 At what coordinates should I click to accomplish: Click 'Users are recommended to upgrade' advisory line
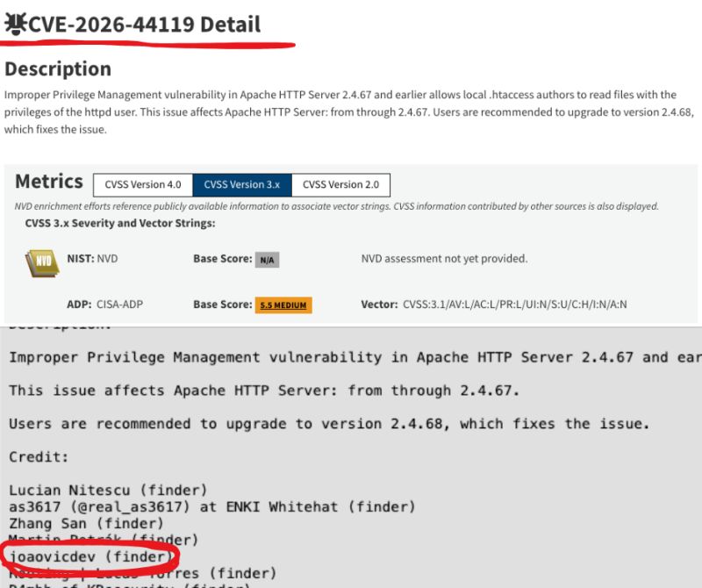pos(329,424)
